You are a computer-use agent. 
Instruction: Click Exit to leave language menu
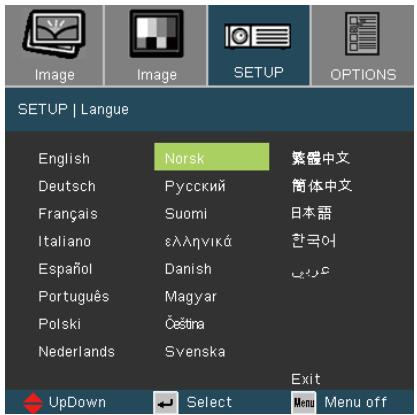tap(306, 379)
